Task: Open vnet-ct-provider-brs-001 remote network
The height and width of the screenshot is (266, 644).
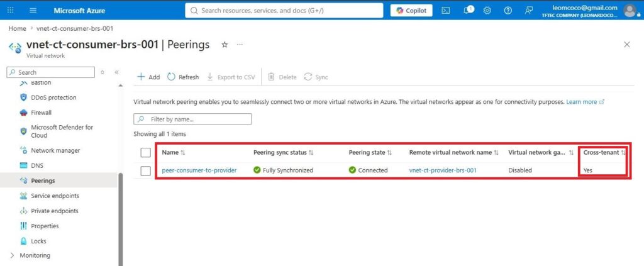Action: pos(443,170)
